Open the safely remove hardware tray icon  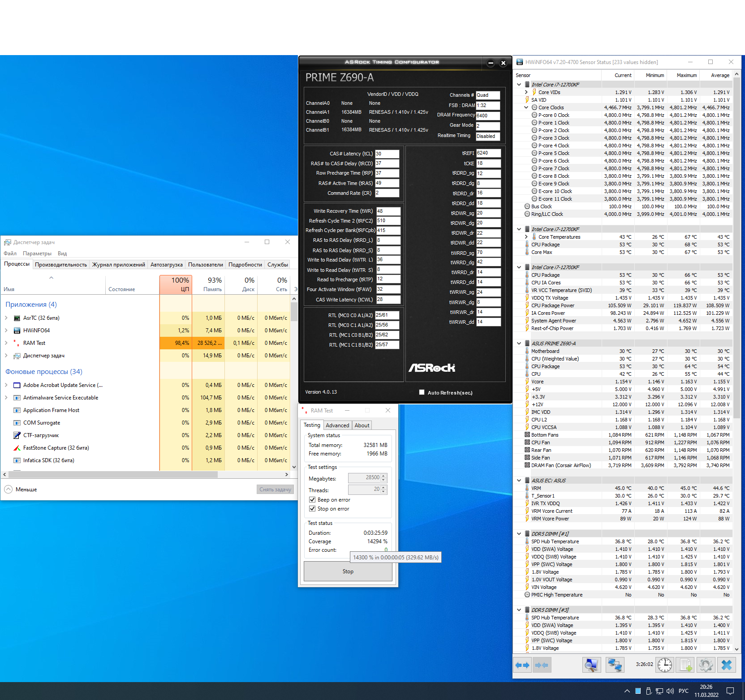648,691
